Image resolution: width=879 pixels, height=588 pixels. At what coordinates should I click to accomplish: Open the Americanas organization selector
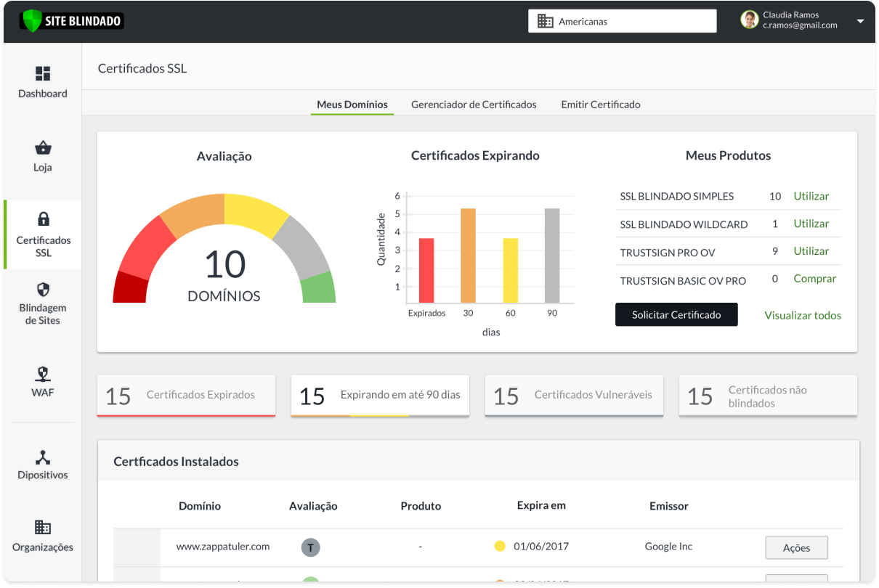pyautogui.click(x=622, y=21)
